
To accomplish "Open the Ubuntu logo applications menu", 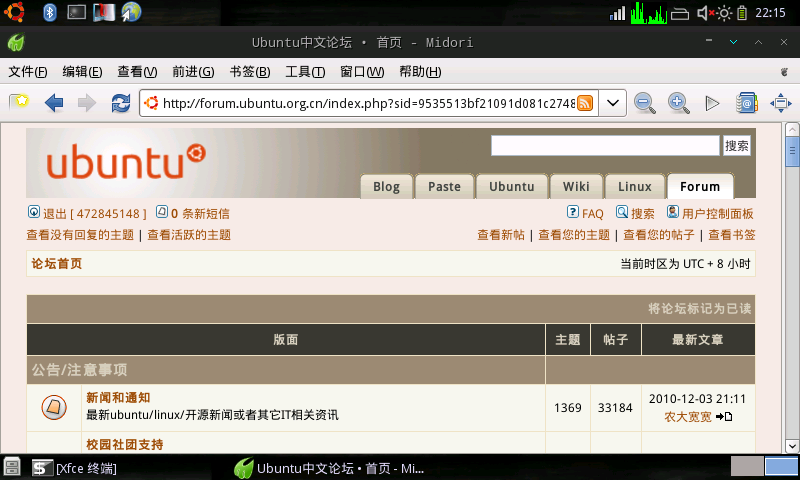I will pyautogui.click(x=14, y=12).
